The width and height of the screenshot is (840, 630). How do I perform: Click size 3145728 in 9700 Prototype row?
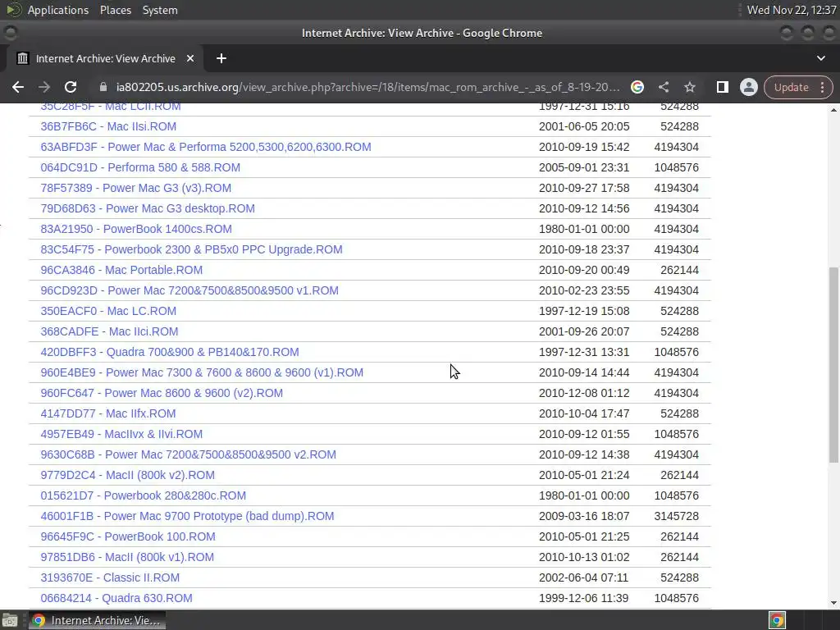676,516
